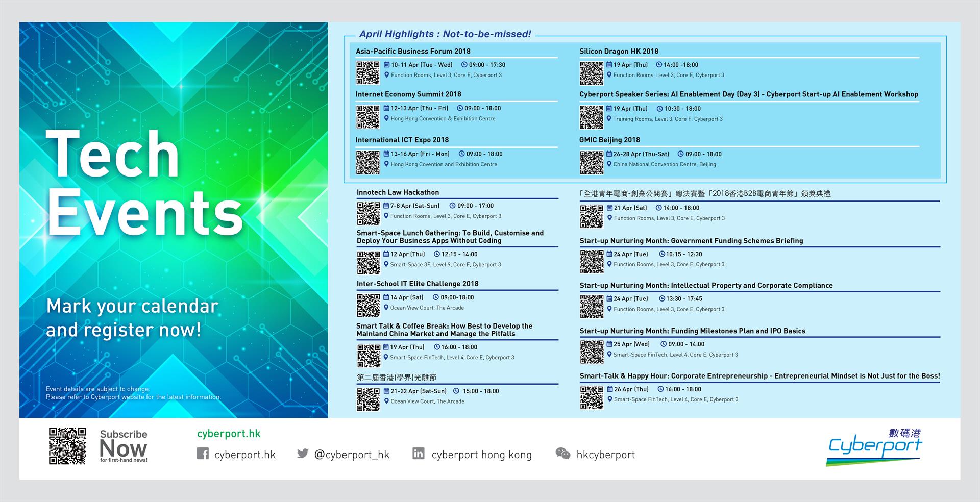The height and width of the screenshot is (502, 980).
Task: Click the Cyberport logo
Action: (875, 447)
